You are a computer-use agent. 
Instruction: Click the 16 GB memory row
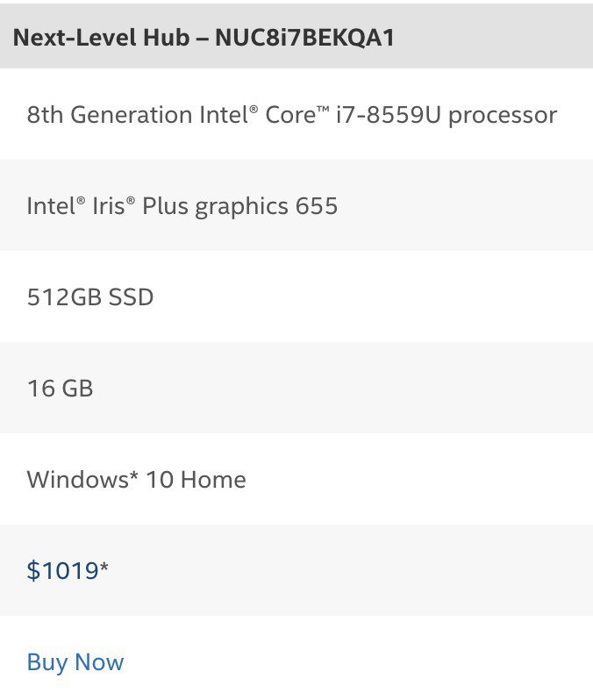[x=296, y=388]
